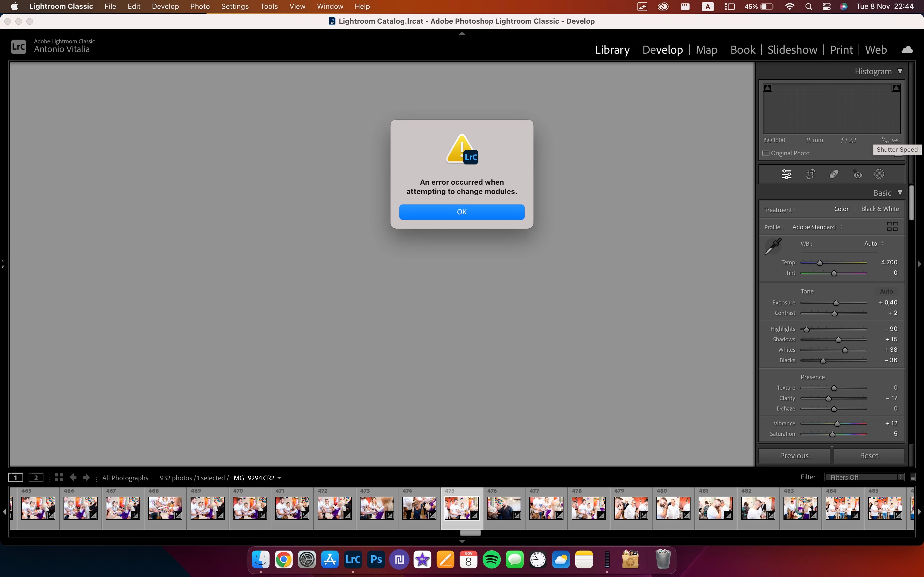This screenshot has height=577, width=924.
Task: Switch treatment to Black & White
Action: 880,209
